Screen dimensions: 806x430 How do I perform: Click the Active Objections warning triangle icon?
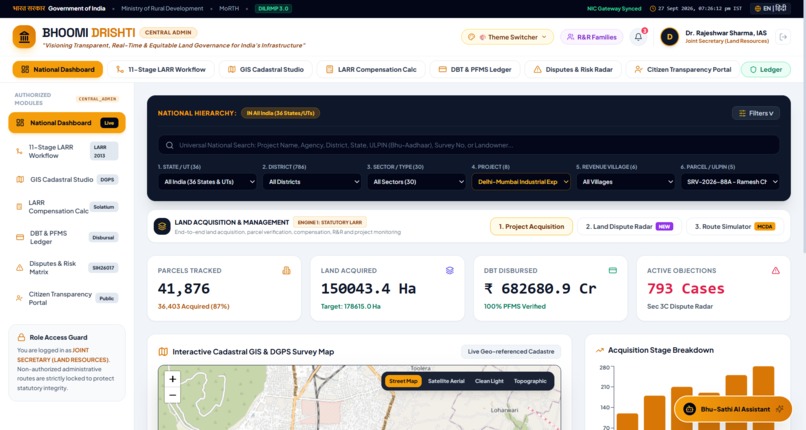pyautogui.click(x=776, y=270)
